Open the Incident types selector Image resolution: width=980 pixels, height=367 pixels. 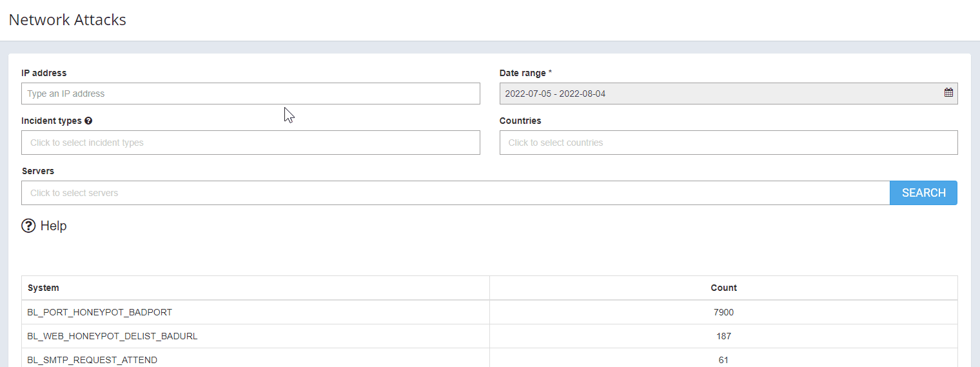pos(250,143)
